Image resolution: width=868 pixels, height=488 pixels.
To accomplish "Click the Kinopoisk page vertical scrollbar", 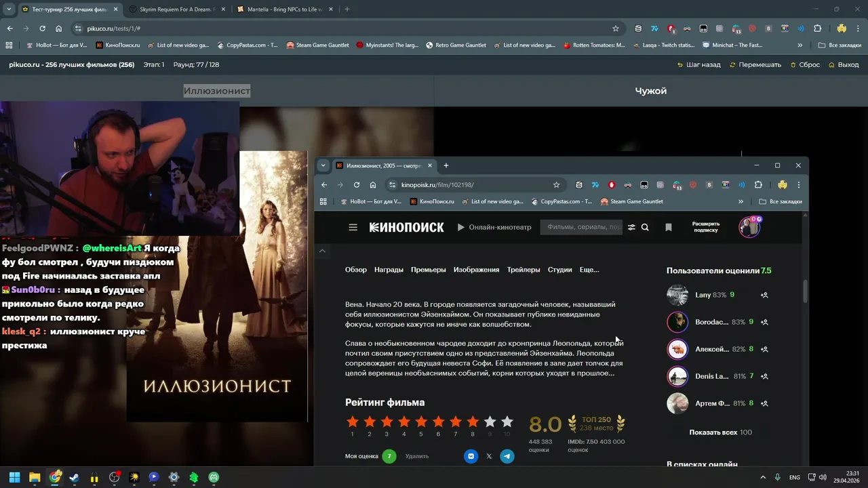I will coord(806,291).
